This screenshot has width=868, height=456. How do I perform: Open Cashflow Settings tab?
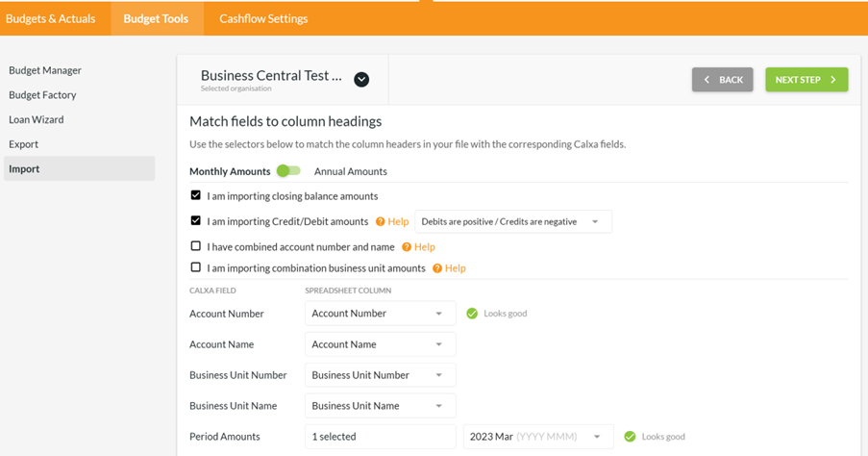(263, 18)
